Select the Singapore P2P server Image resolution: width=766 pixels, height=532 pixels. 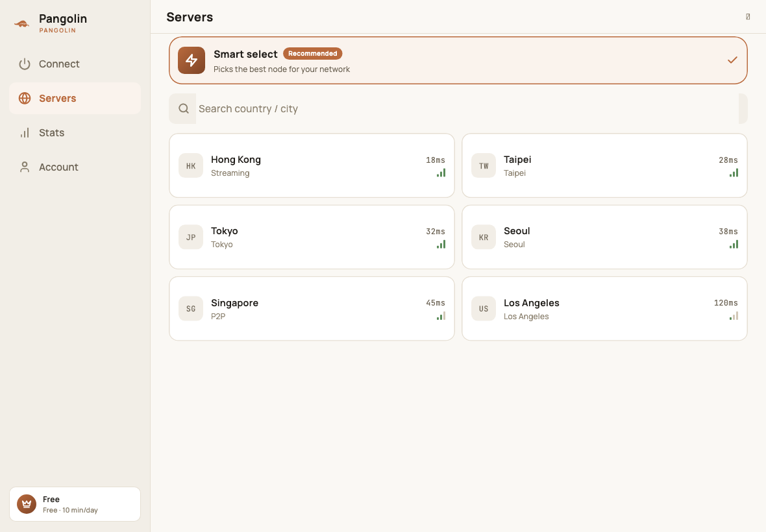(x=312, y=309)
